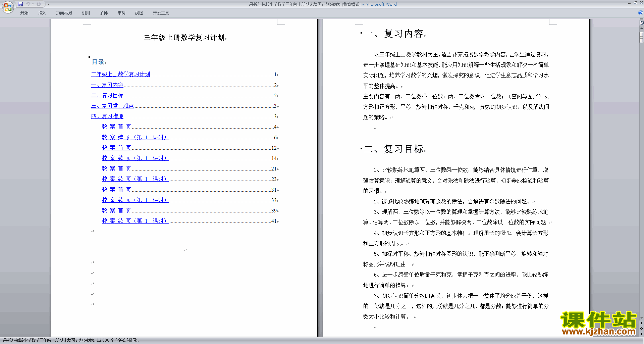Open the Office button menu
The width and height of the screenshot is (644, 344).
7,7
